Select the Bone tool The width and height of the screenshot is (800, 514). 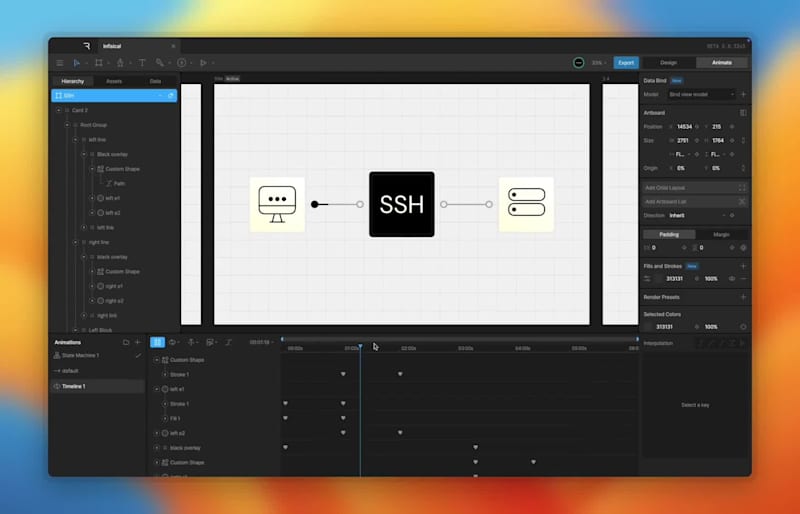click(x=160, y=63)
